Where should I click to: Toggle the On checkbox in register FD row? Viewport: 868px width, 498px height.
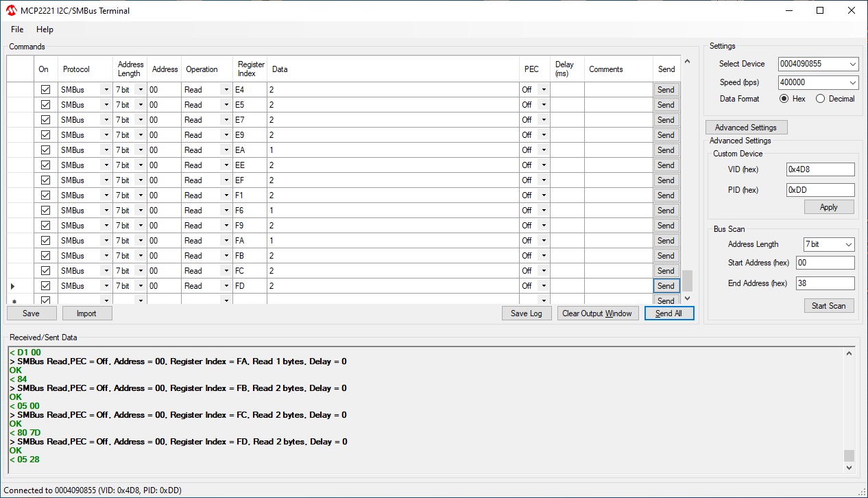[x=46, y=286]
